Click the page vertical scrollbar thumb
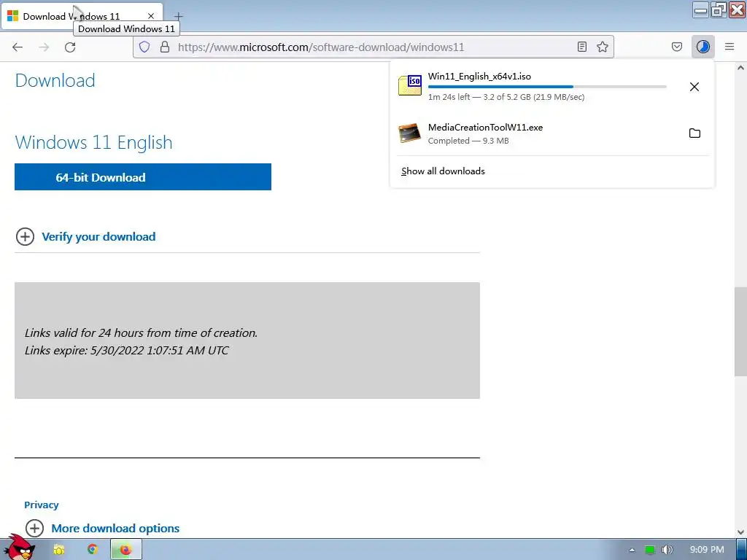 (x=740, y=332)
